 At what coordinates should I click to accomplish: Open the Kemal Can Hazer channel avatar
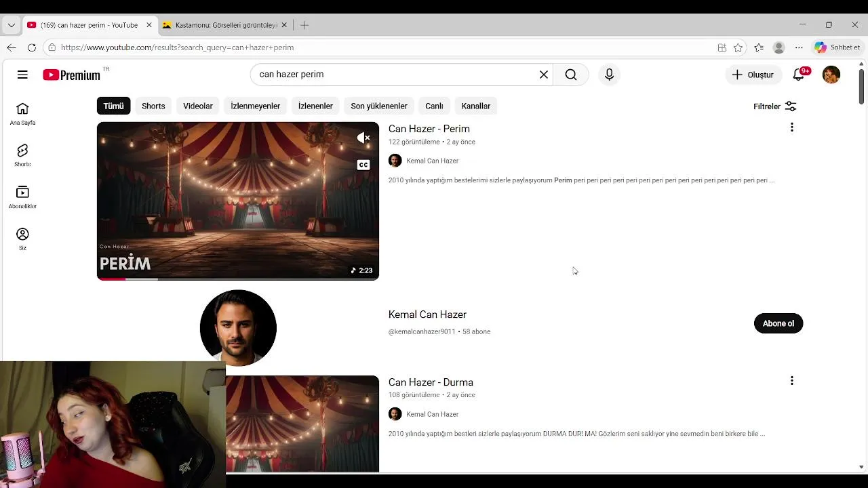[238, 327]
